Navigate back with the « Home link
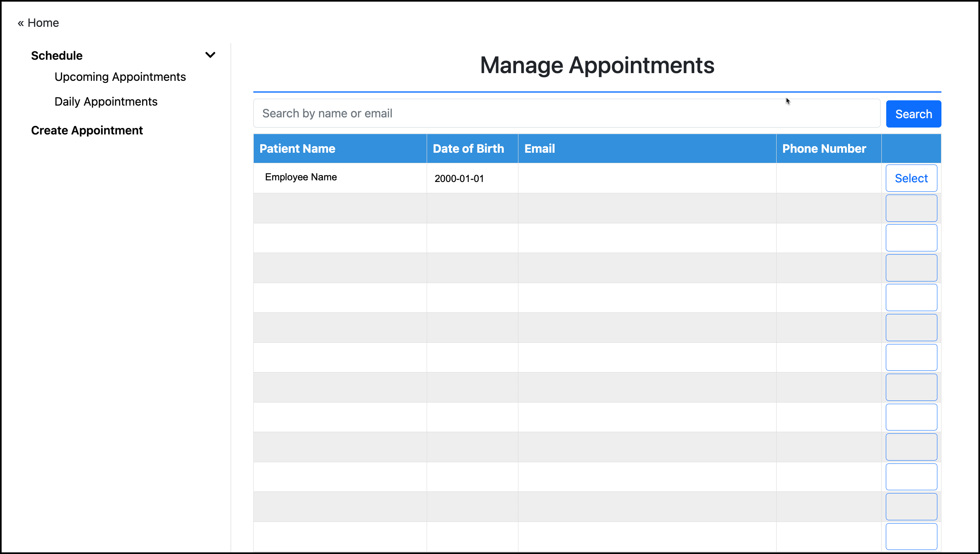The height and width of the screenshot is (554, 980). point(38,23)
